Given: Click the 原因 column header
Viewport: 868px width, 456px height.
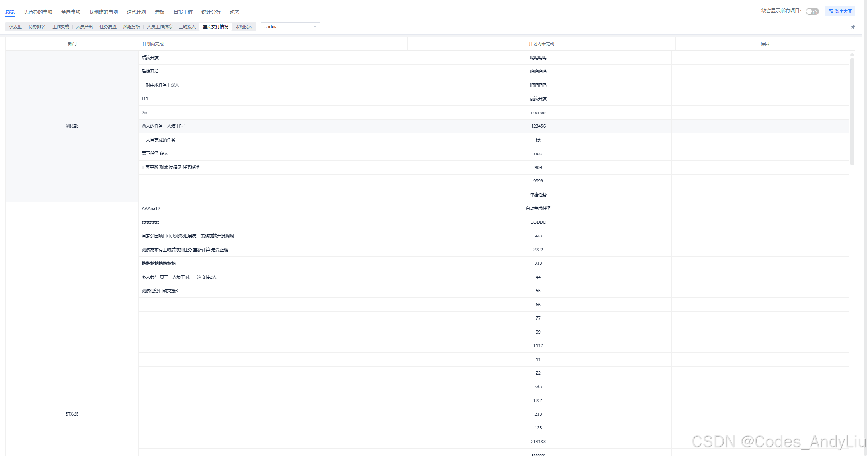Looking at the screenshot, I should 765,44.
